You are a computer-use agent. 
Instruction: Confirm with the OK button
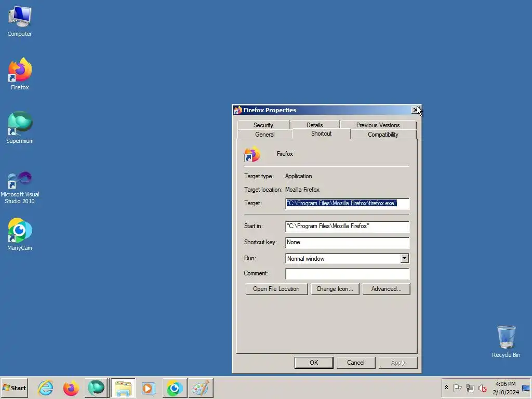314,363
